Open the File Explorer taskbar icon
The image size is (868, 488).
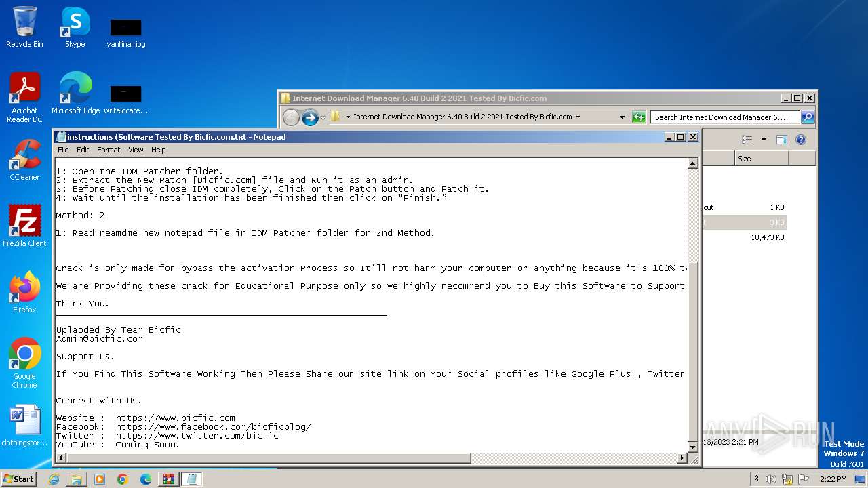point(77,479)
